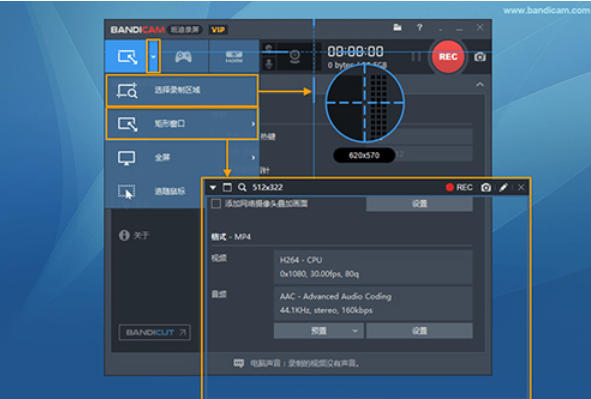Switch to HDMI device recording mode
Image resolution: width=591 pixels, height=399 pixels.
pyautogui.click(x=234, y=57)
